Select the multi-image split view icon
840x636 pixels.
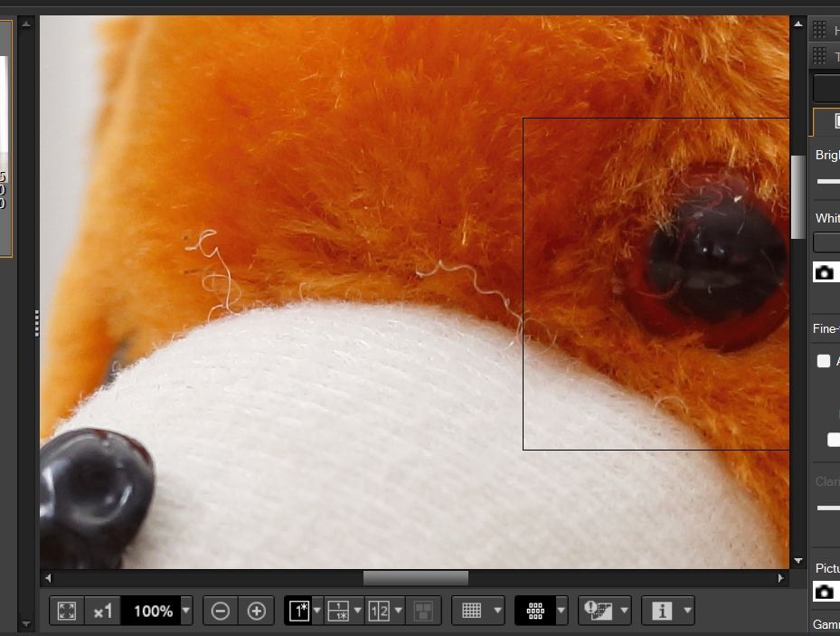[x=381, y=611]
